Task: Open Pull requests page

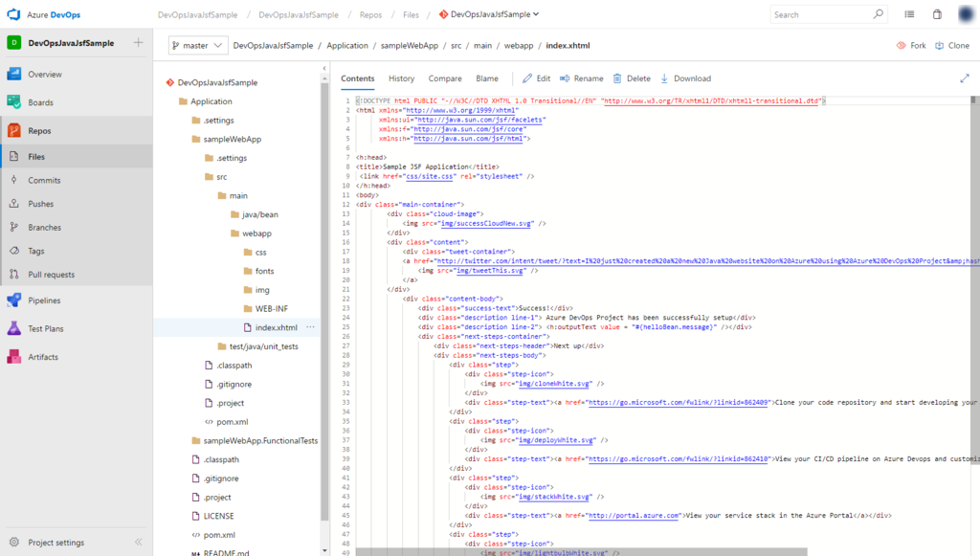Action: 51,275
